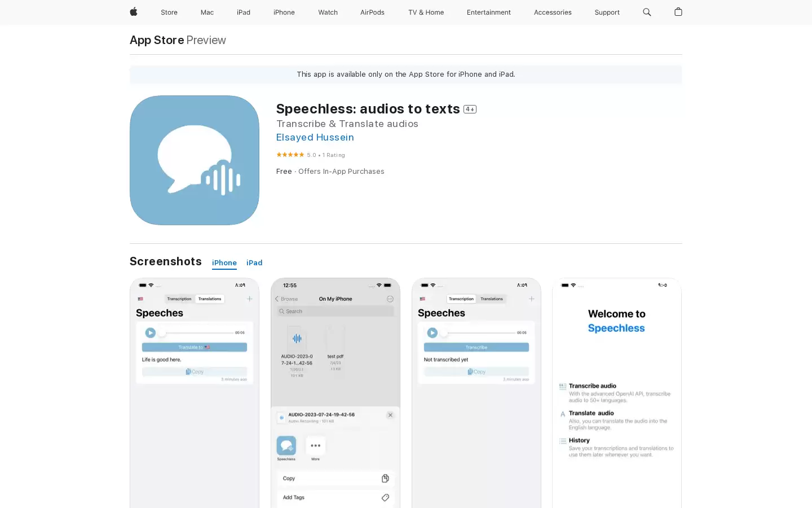Open developer Elsayed Hussein's page
The width and height of the screenshot is (812, 508).
pyautogui.click(x=315, y=137)
